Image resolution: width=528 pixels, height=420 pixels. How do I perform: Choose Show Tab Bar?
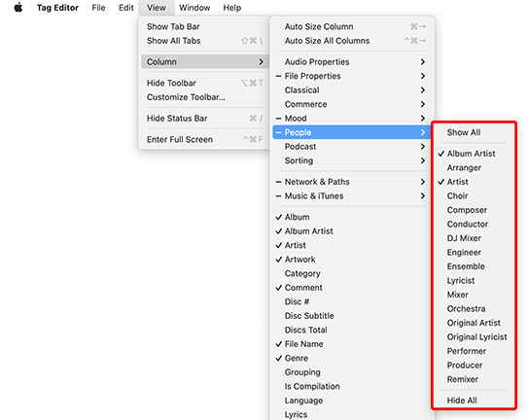pyautogui.click(x=205, y=26)
